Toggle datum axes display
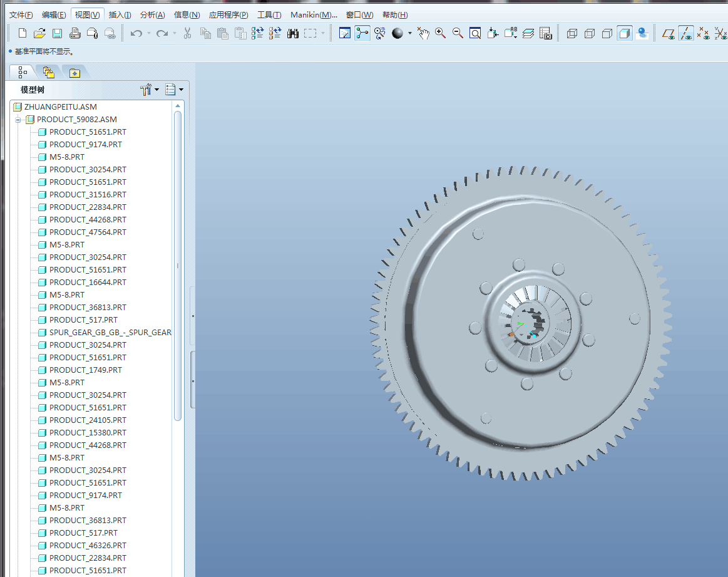The width and height of the screenshot is (728, 577). click(x=687, y=33)
